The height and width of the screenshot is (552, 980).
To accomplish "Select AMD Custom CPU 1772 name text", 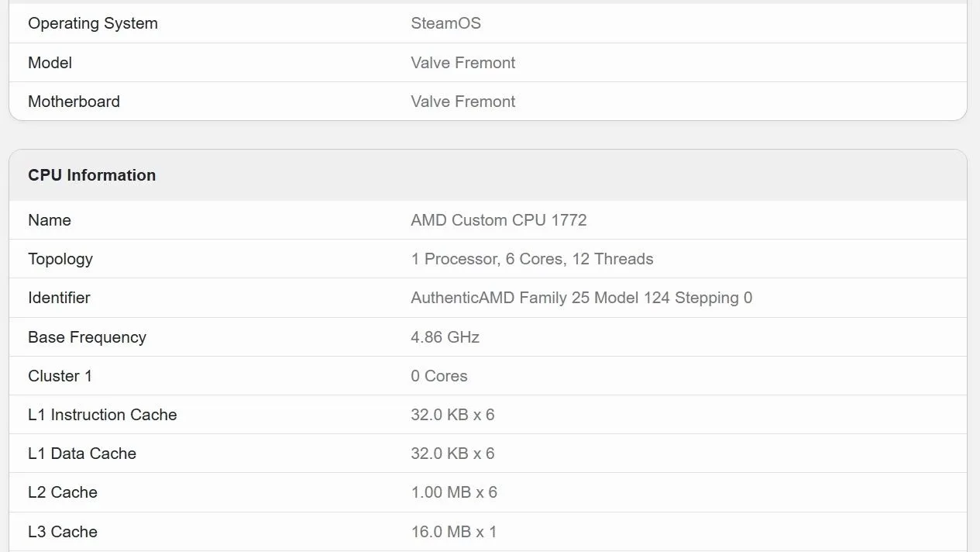I will click(x=499, y=220).
